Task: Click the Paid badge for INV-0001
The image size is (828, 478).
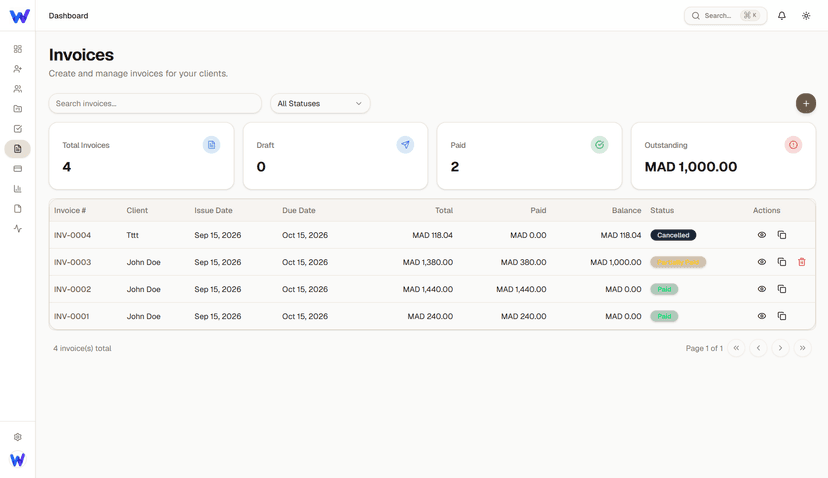Action: [x=664, y=316]
